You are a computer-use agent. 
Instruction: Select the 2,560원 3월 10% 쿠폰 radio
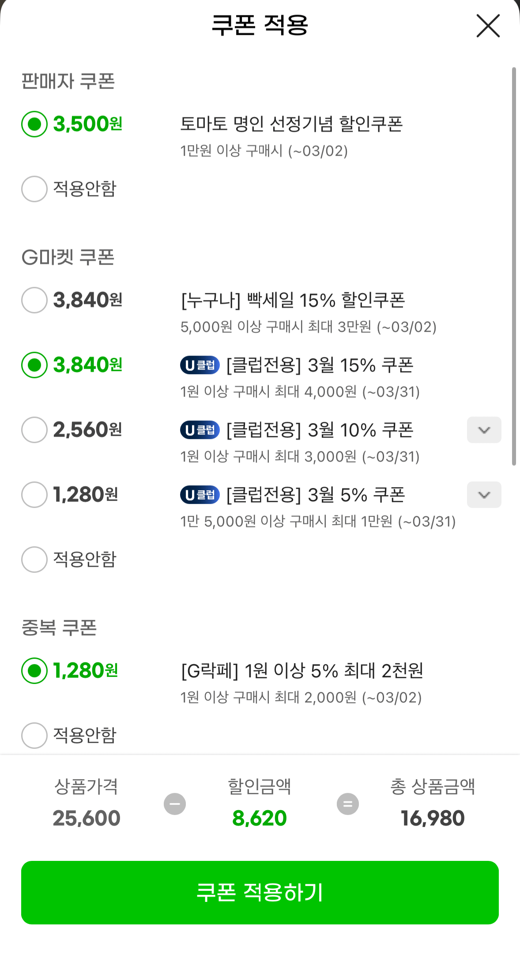pyautogui.click(x=34, y=430)
